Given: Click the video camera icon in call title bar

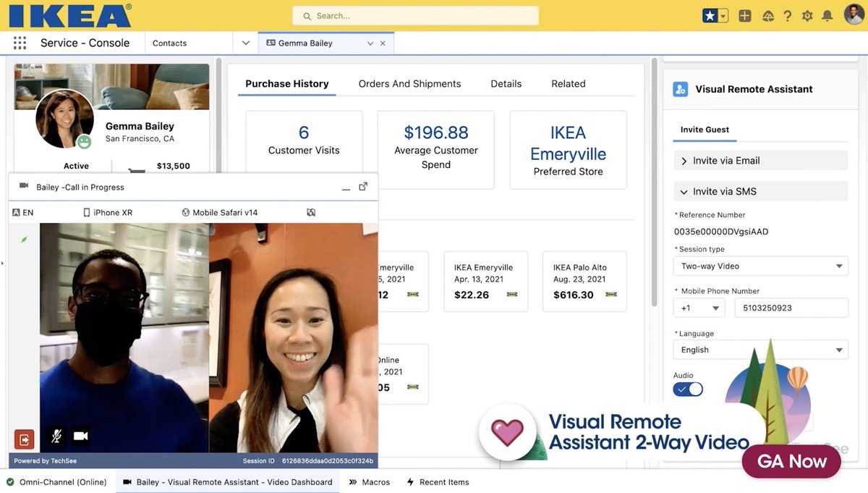Looking at the screenshot, I should pos(24,186).
